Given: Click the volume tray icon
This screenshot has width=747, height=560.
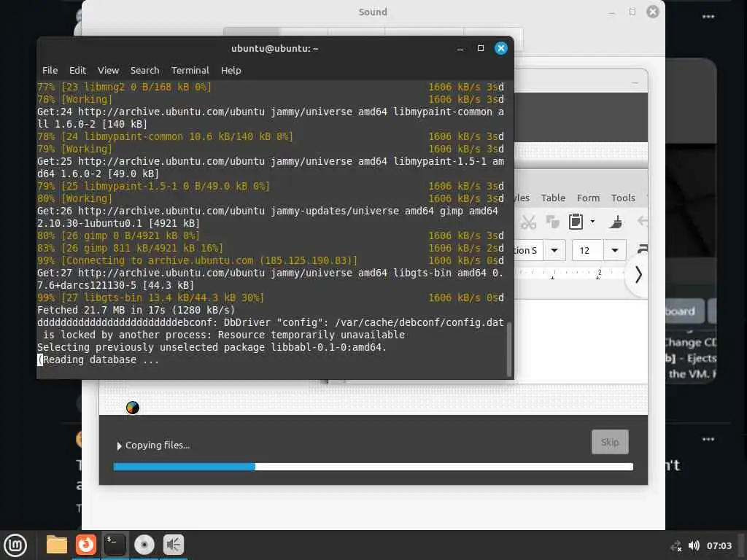Looking at the screenshot, I should pyautogui.click(x=694, y=545).
